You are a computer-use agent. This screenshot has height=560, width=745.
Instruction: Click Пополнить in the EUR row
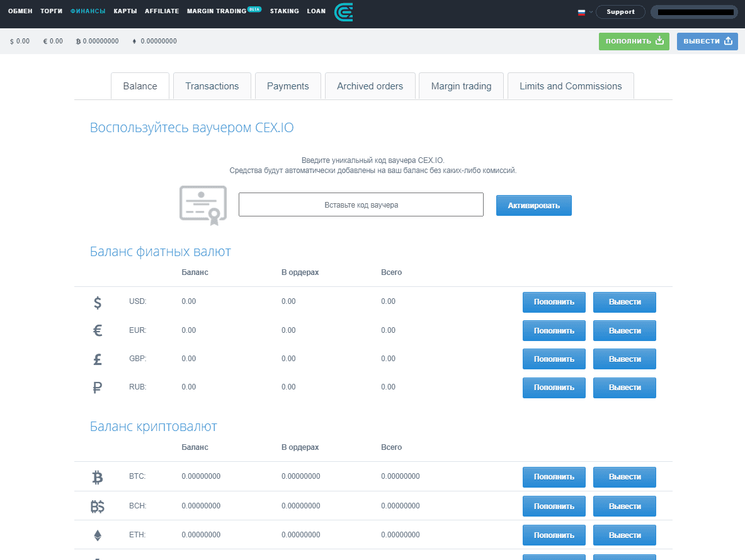point(554,331)
